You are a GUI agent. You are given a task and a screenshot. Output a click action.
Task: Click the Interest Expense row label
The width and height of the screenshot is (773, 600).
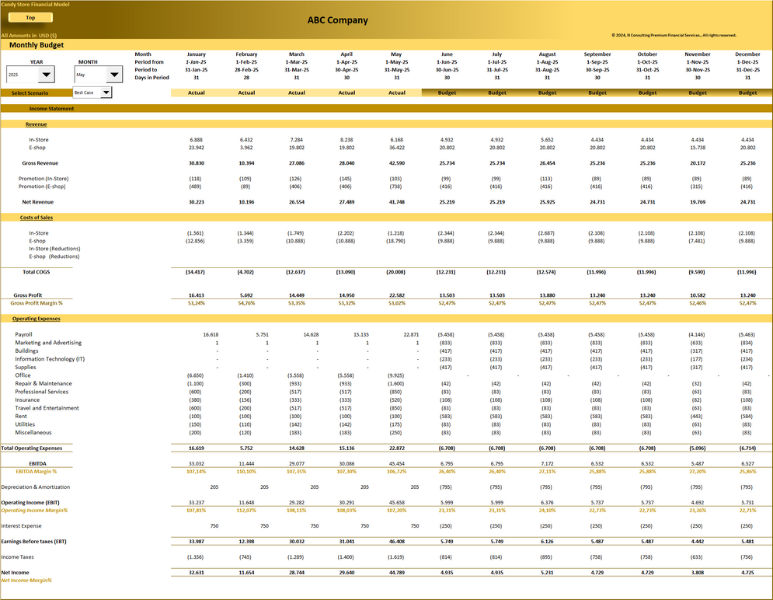click(21, 526)
